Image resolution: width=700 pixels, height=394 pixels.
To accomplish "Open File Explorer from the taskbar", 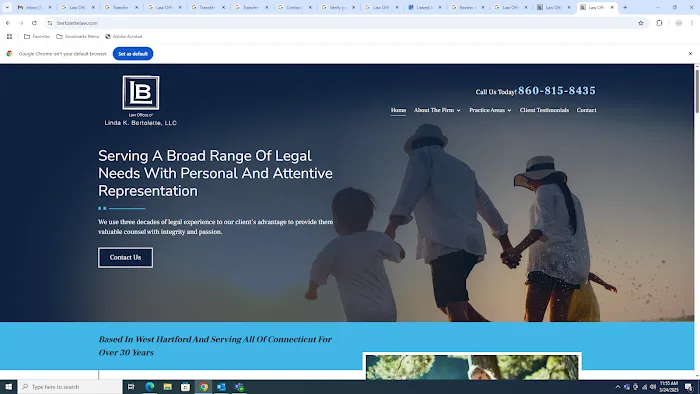I will [x=167, y=387].
